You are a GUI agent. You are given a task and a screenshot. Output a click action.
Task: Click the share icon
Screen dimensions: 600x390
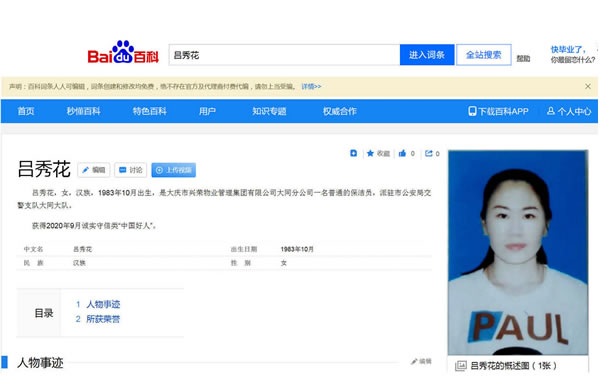tap(429, 153)
